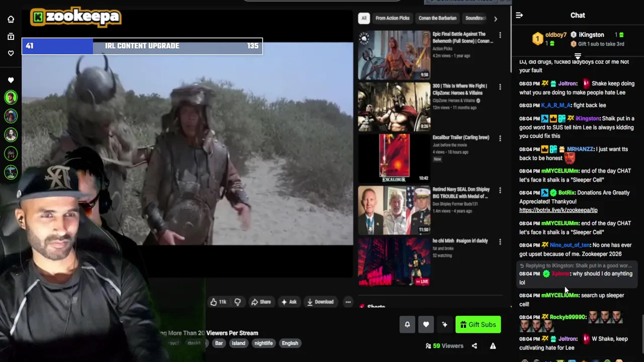The width and height of the screenshot is (644, 362).
Task: Select the Conan the Barbarian chip
Action: (x=437, y=18)
